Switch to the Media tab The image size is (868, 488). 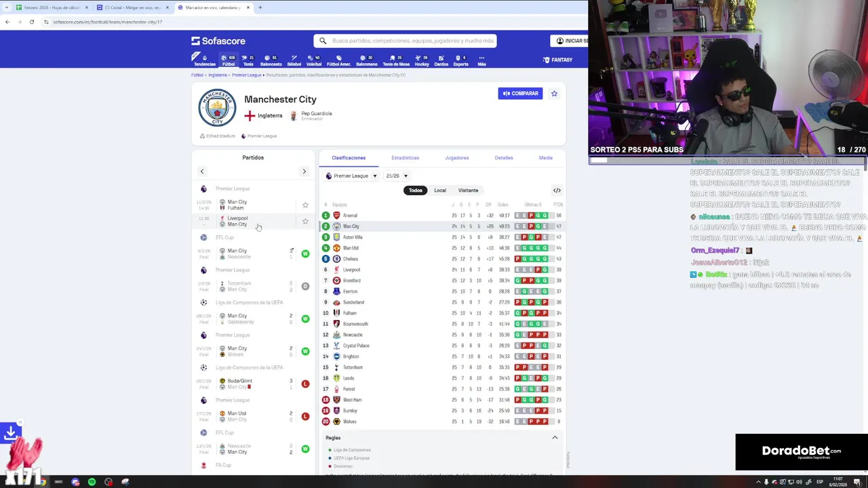(x=546, y=158)
